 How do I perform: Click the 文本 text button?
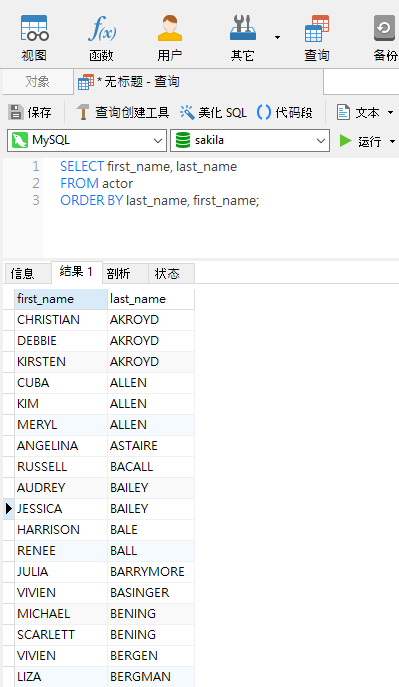358,113
